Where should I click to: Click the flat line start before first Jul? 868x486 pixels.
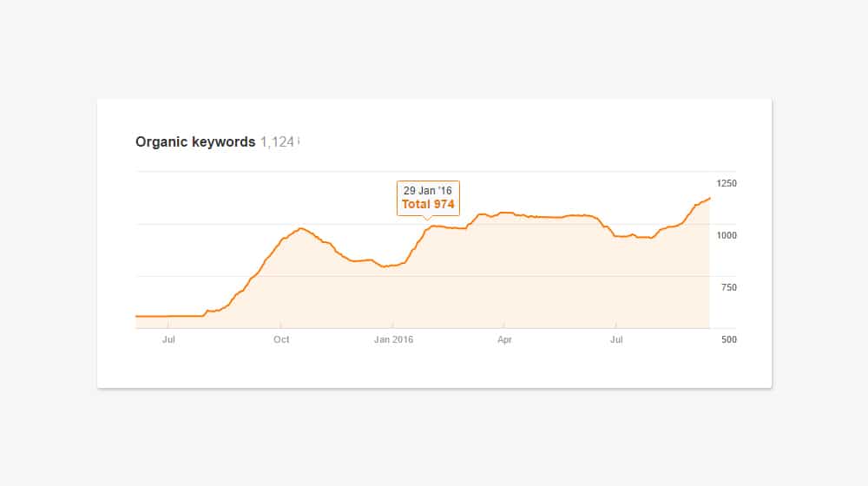137,316
